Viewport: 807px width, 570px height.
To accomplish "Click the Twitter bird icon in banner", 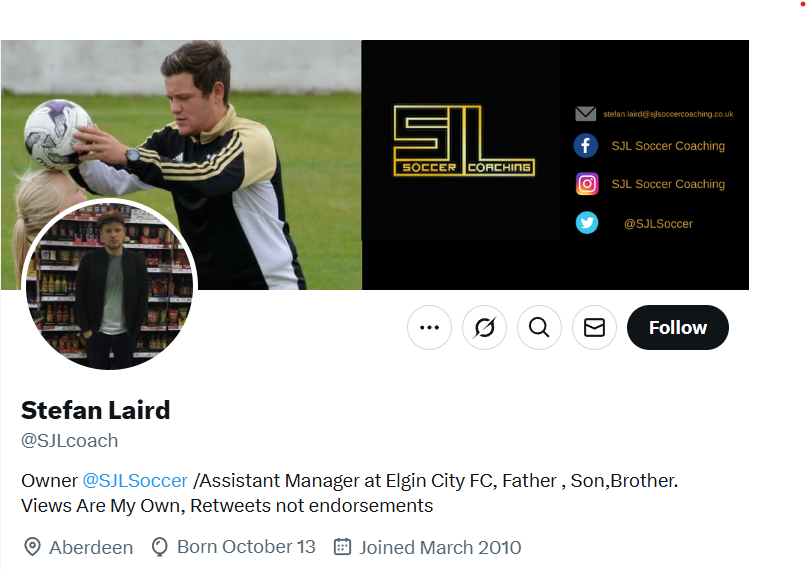I will tap(587, 223).
